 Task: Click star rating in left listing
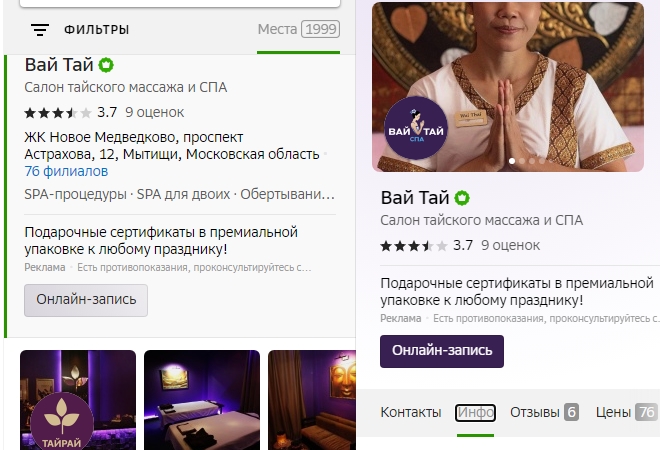[58, 113]
